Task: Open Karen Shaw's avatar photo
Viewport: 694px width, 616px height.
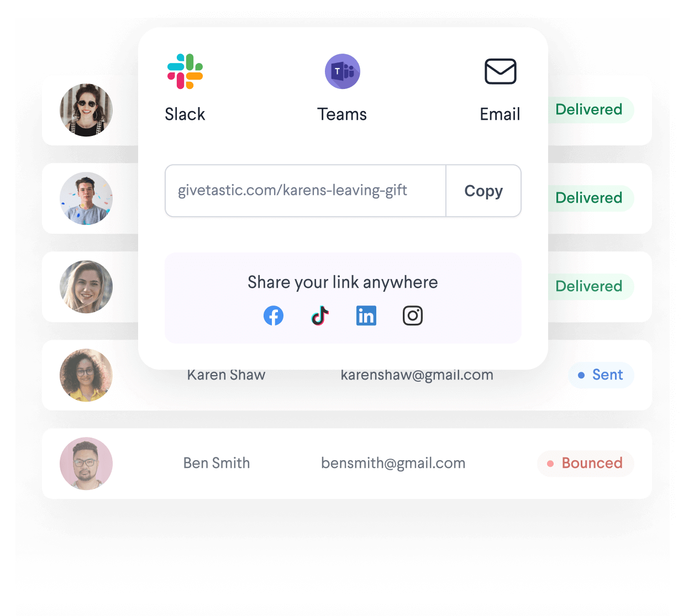Action: (86, 375)
